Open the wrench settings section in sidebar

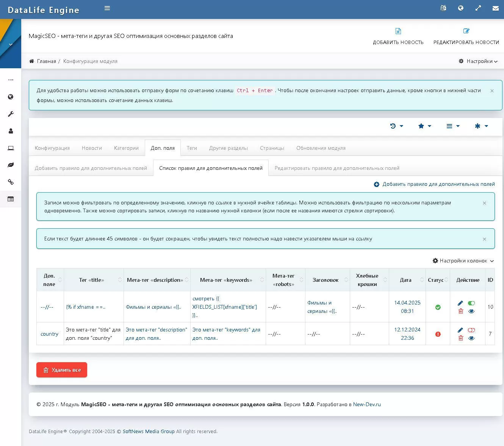pyautogui.click(x=11, y=114)
